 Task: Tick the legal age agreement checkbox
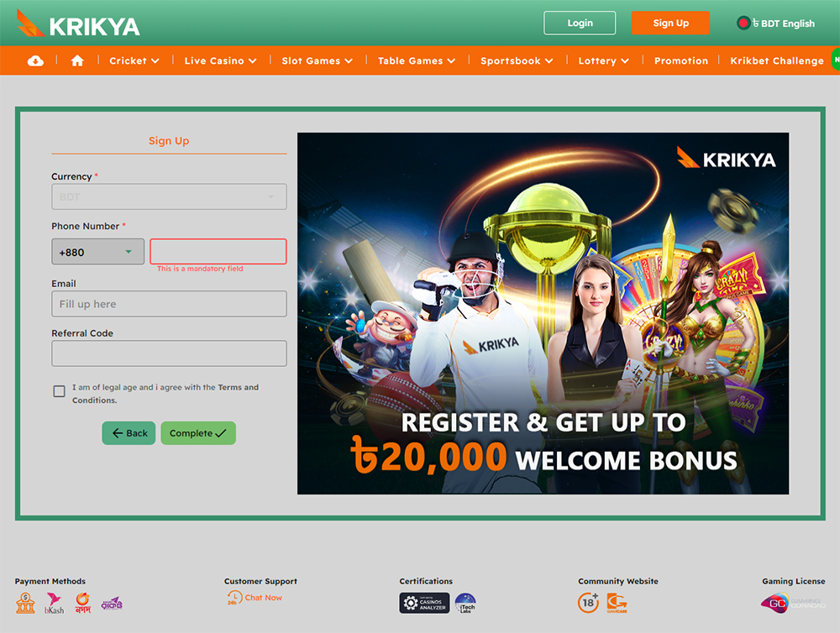pyautogui.click(x=60, y=391)
